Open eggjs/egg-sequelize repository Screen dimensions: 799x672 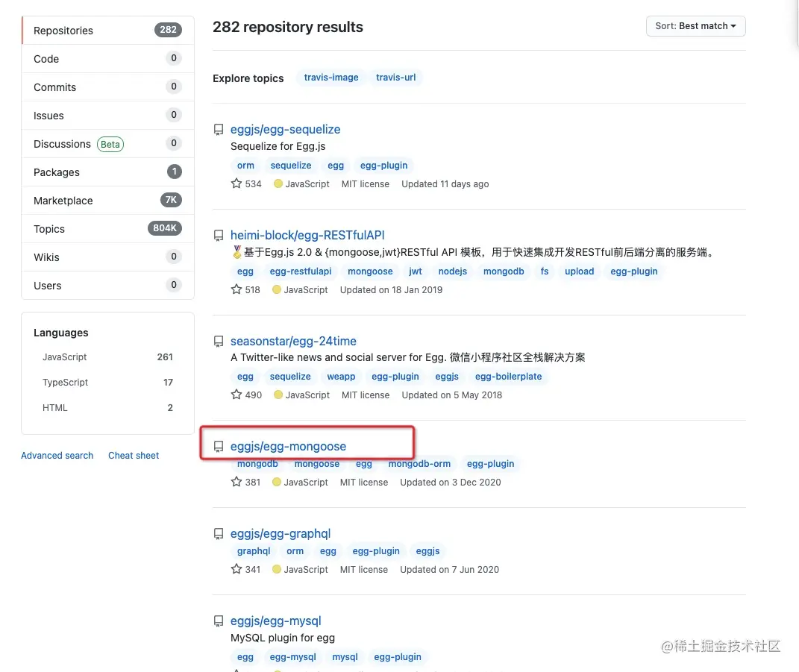click(285, 130)
